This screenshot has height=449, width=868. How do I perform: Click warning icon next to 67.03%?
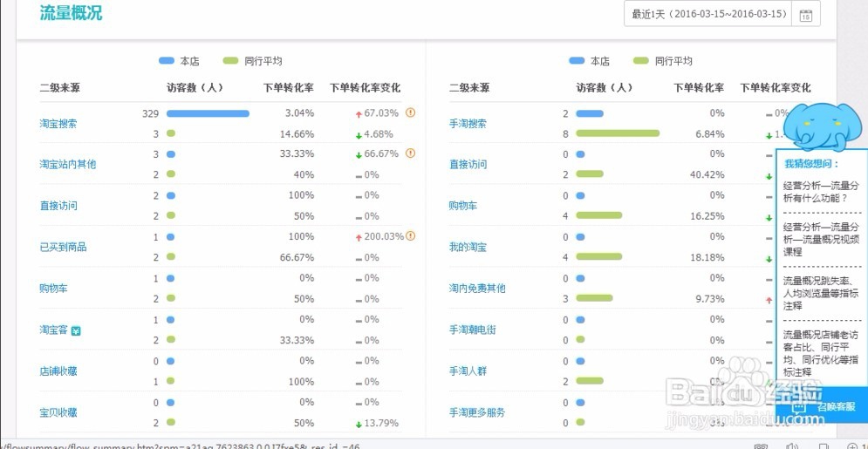coord(410,112)
